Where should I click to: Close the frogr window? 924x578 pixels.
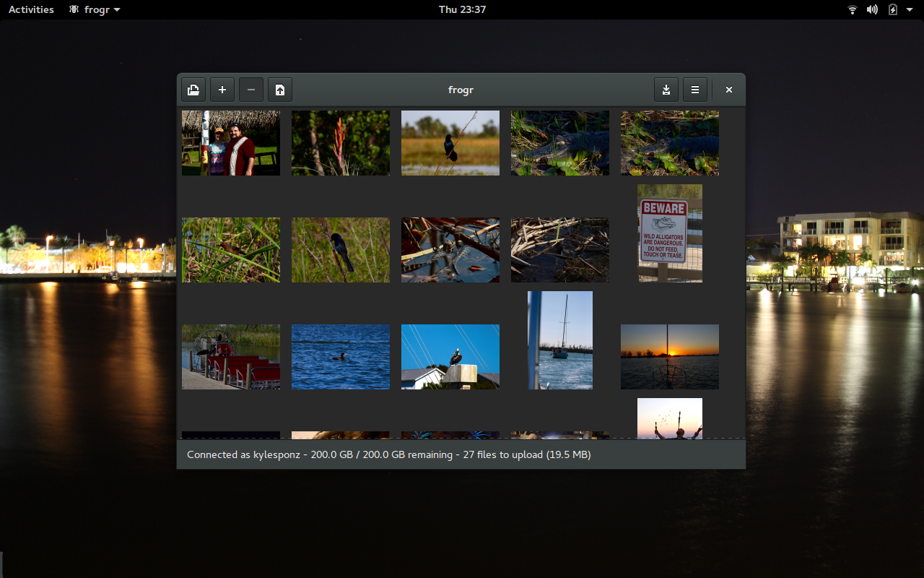pyautogui.click(x=728, y=90)
